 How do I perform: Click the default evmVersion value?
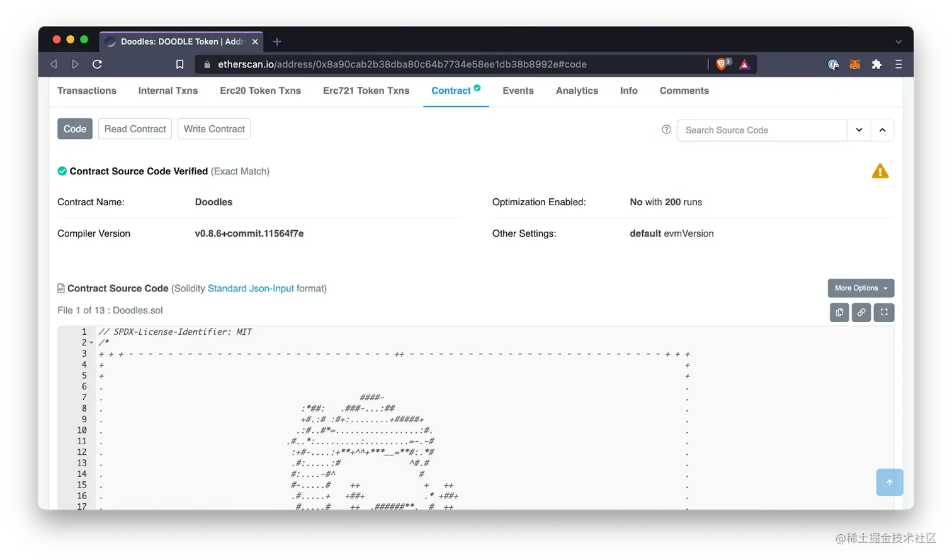[672, 233]
